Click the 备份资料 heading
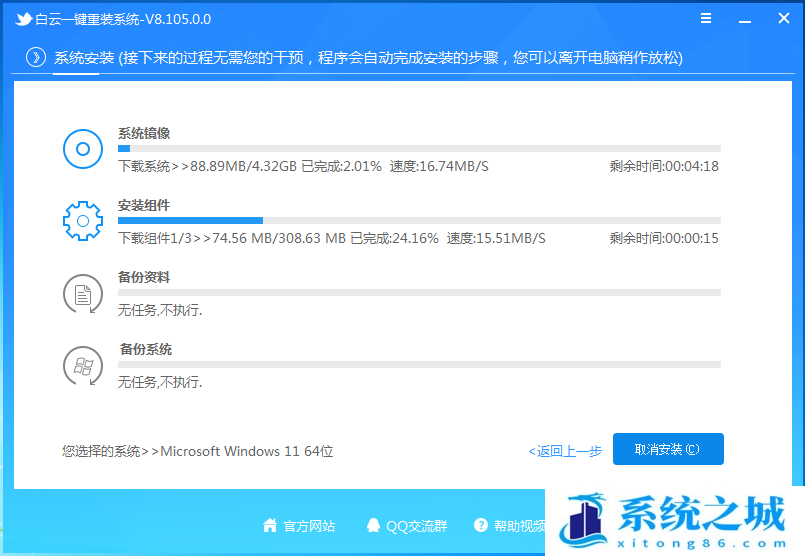 click(x=144, y=277)
